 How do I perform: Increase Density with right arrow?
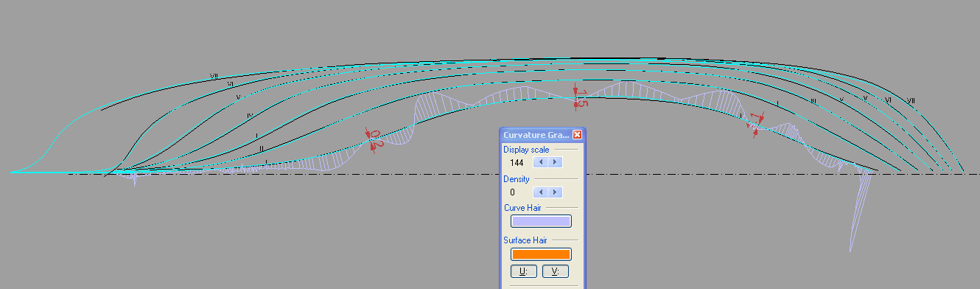click(556, 192)
